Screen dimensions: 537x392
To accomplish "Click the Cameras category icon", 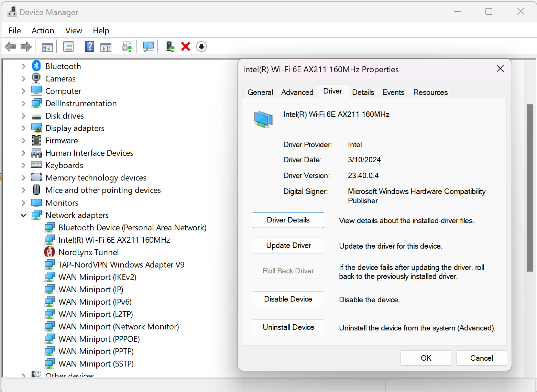I will point(36,78).
